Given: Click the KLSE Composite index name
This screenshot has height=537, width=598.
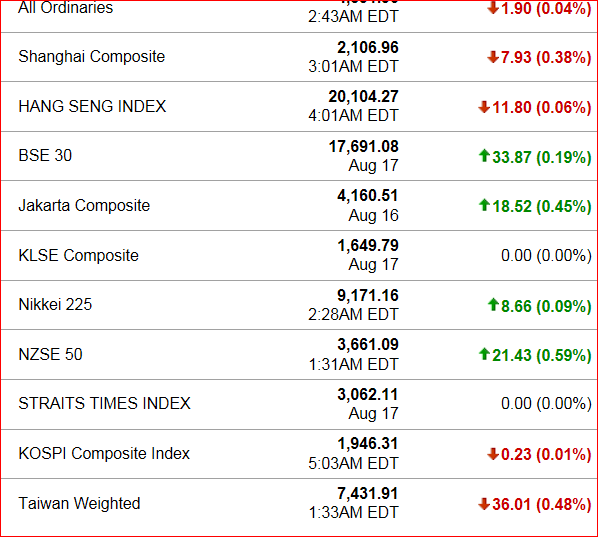Looking at the screenshot, I should 79,255.
